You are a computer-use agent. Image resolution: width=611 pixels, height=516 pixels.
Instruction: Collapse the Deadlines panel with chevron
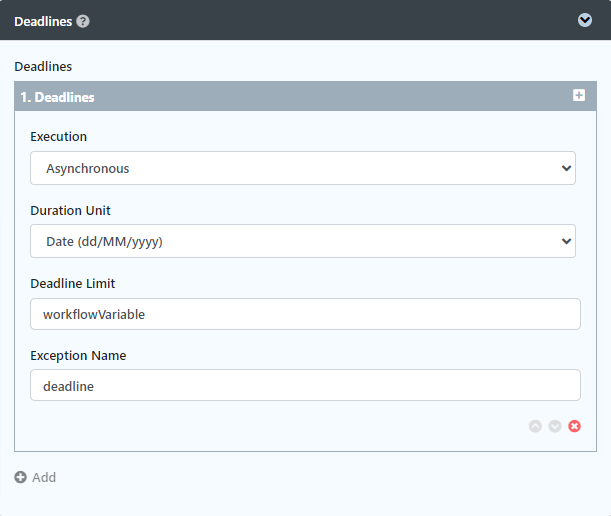[585, 20]
